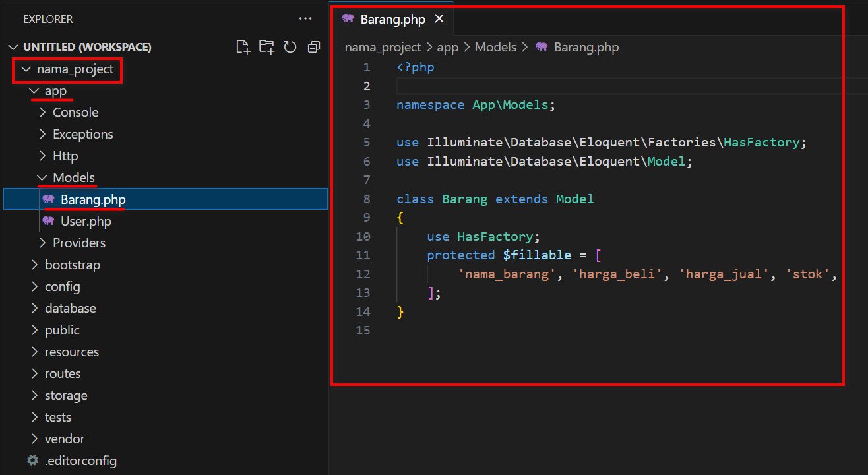Click '$fillable' variable on line 11
The width and height of the screenshot is (868, 475).
coord(537,255)
